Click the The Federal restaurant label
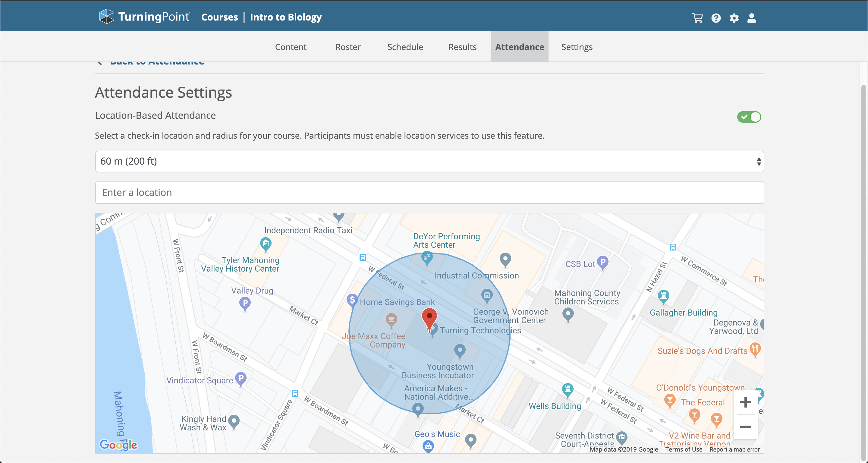This screenshot has width=868, height=463. pos(703,402)
